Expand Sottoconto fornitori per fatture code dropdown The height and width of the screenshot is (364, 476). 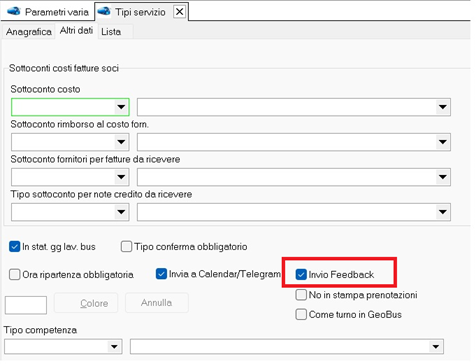click(121, 177)
